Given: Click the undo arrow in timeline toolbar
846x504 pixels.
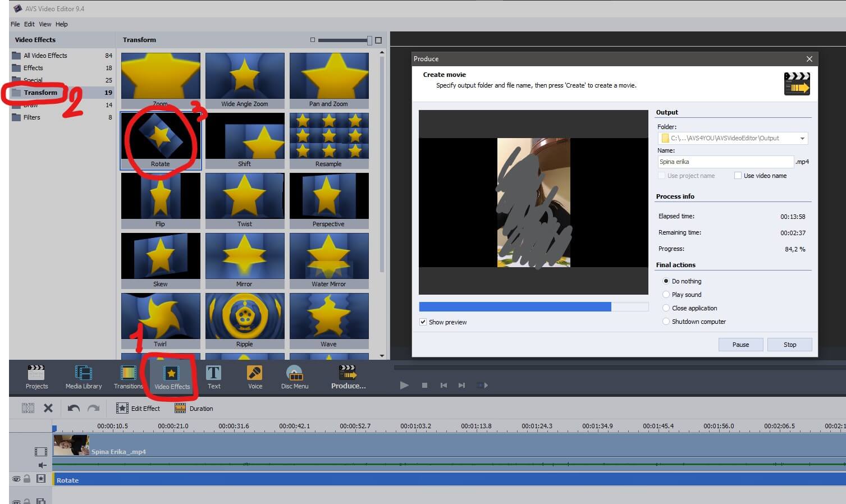Looking at the screenshot, I should point(74,409).
